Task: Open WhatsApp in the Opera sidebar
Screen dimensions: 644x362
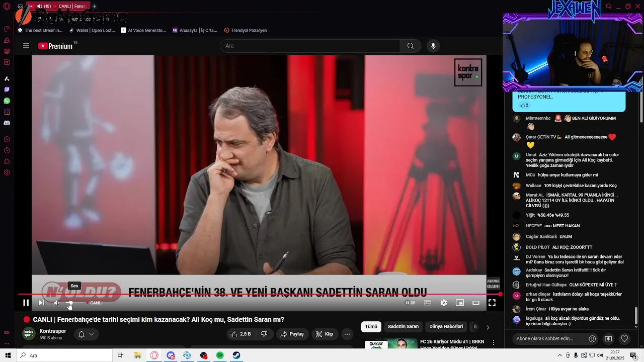Action: 7,101
